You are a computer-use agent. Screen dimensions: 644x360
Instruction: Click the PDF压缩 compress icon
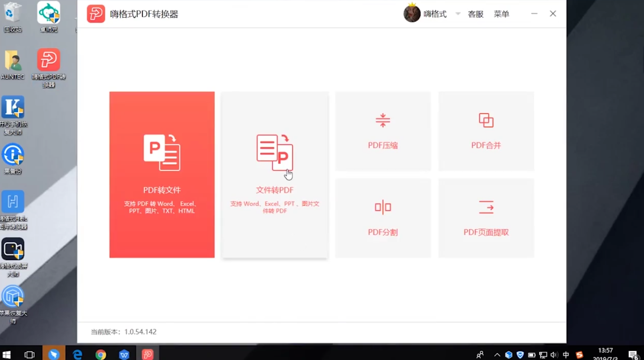[x=383, y=120]
